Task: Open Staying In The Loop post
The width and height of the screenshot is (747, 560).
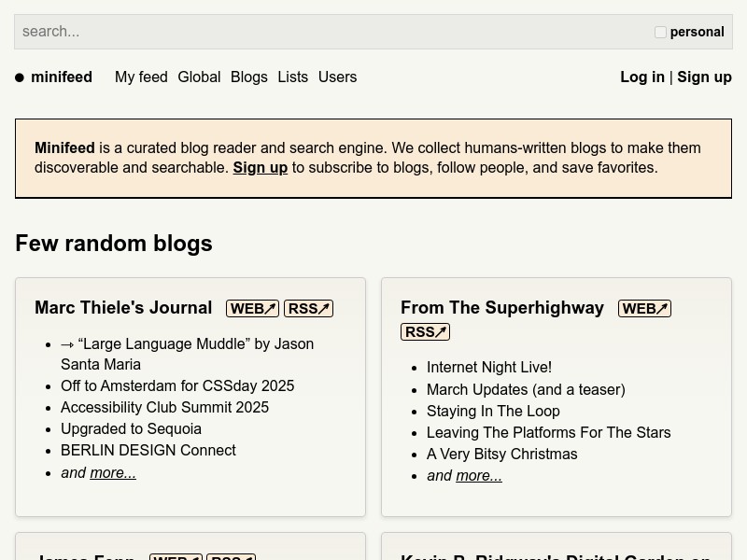Action: [x=493, y=411]
